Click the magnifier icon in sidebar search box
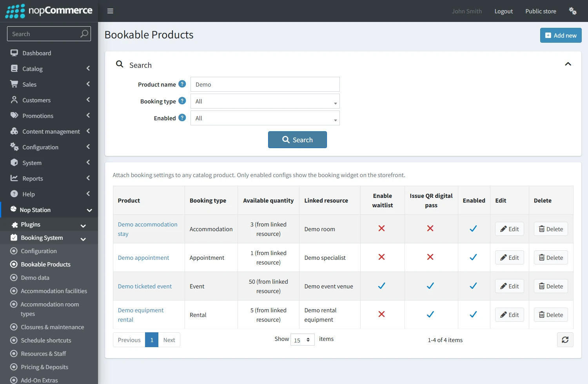This screenshot has width=588, height=384. coord(84,34)
